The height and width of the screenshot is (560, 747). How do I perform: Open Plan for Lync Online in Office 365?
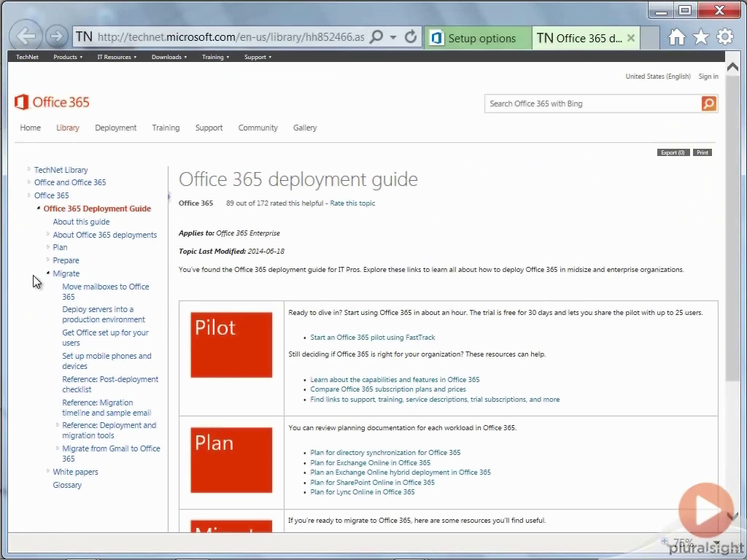click(x=363, y=492)
